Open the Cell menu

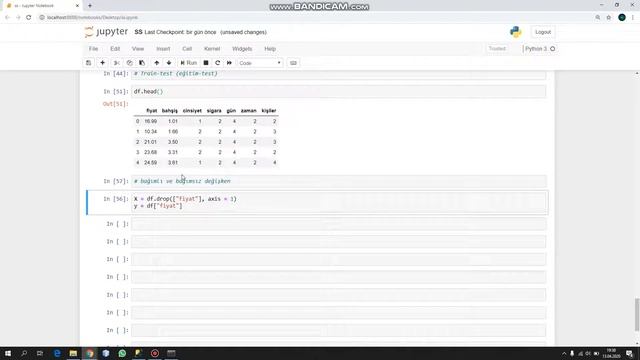coord(187,49)
